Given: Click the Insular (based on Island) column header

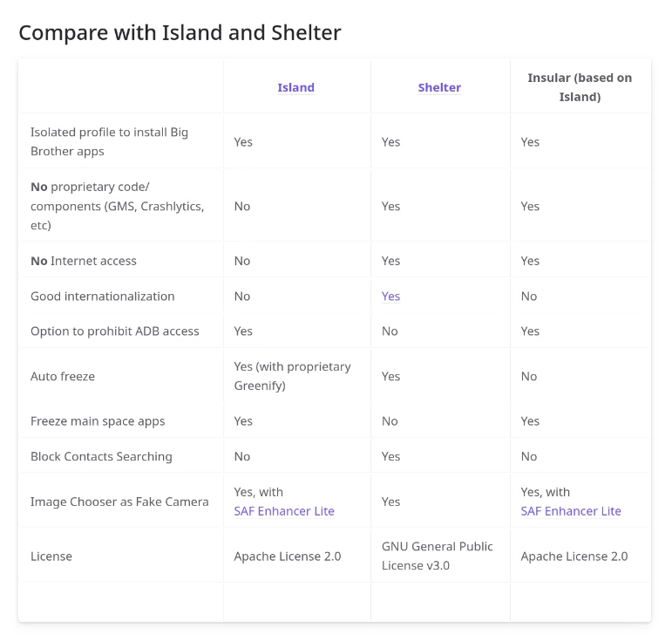Looking at the screenshot, I should 580,87.
